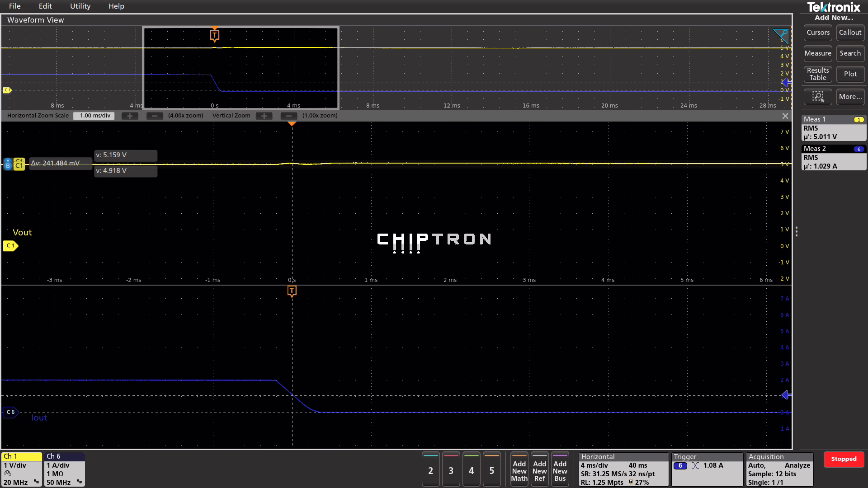
Task: Toggle channel 3 on
Action: (451, 470)
